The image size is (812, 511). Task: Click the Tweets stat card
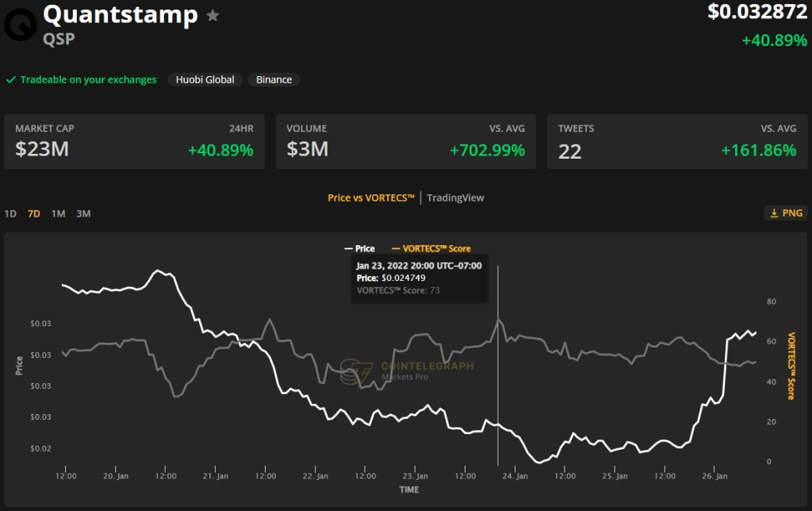click(676, 141)
